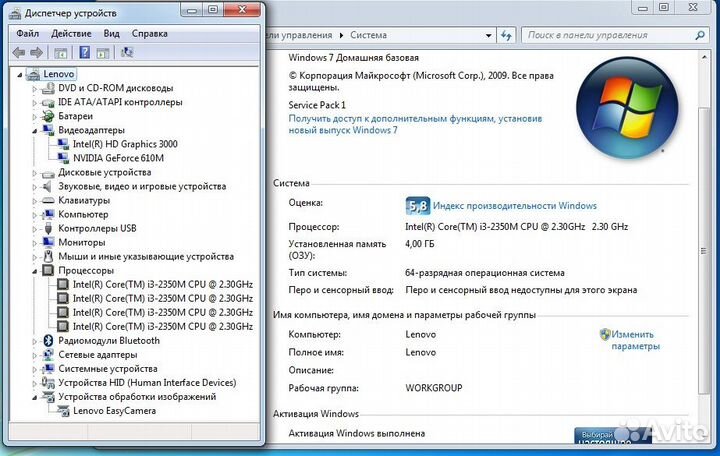Expand DVD и CD-ROM дисководы node

(x=34, y=88)
